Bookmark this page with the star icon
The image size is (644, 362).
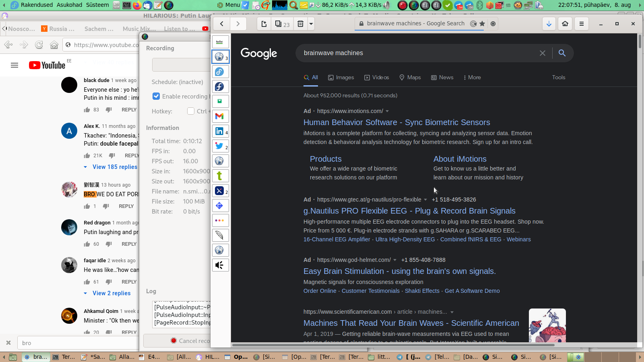click(482, 24)
